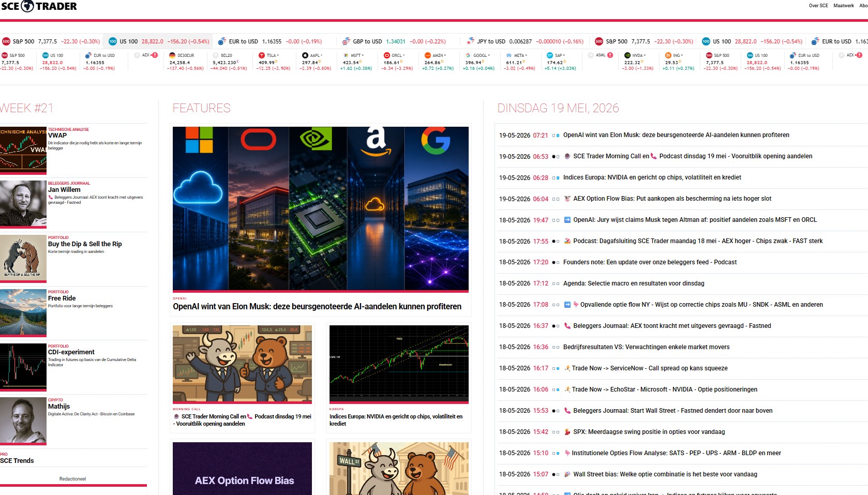868x495 pixels.
Task: Click the icon before 'Institutionele Opties Flow Analyse'
Action: (x=567, y=453)
